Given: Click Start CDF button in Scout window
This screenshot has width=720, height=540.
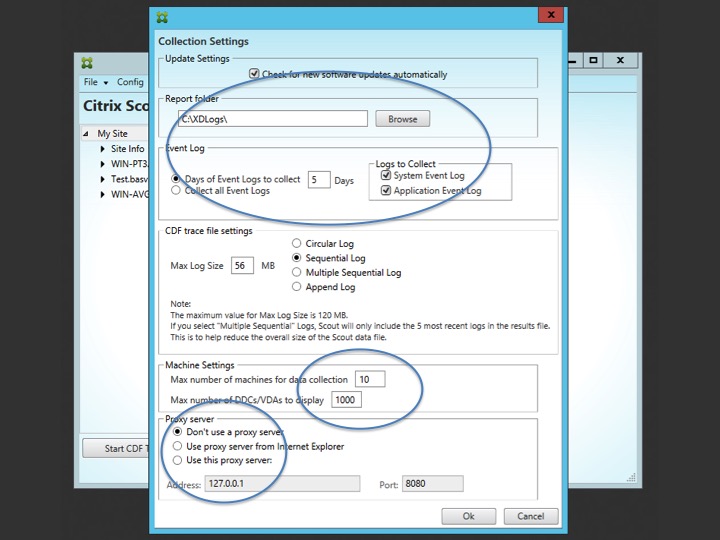Looking at the screenshot, I should [x=116, y=448].
